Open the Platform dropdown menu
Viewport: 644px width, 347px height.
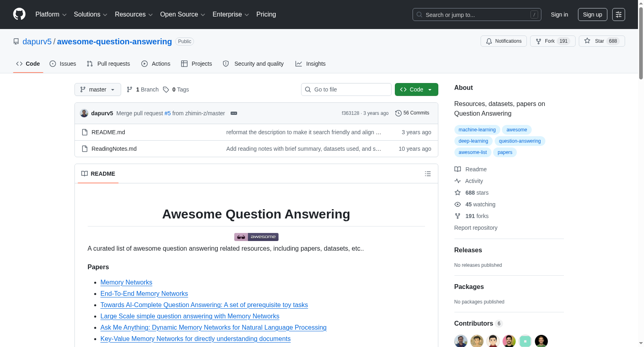(51, 15)
